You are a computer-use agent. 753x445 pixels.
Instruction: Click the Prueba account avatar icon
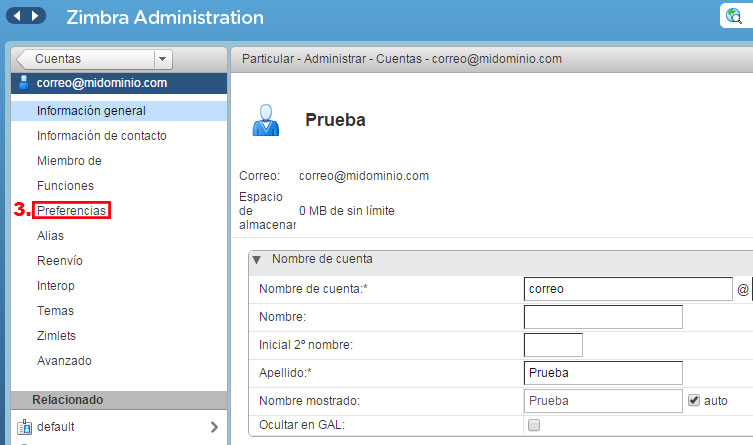tap(266, 120)
